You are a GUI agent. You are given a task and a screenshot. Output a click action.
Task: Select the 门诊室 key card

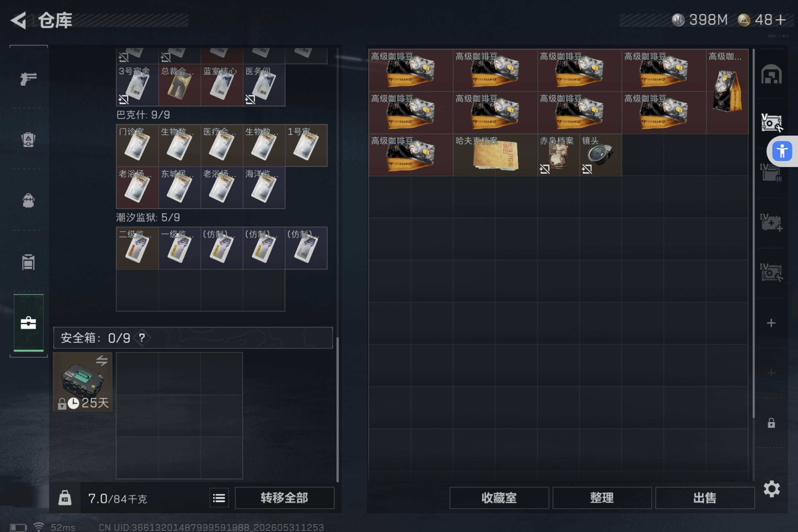pos(137,145)
